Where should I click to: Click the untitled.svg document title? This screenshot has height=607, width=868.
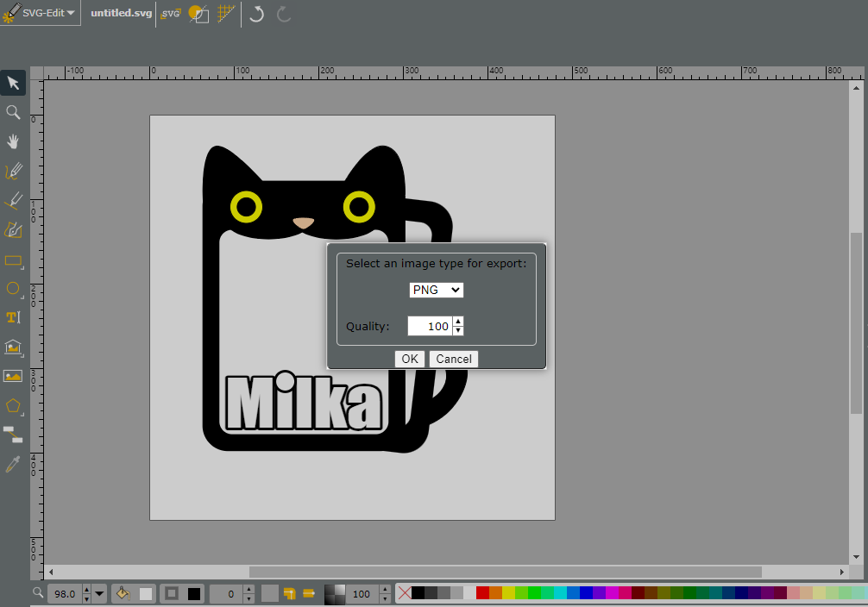point(122,13)
